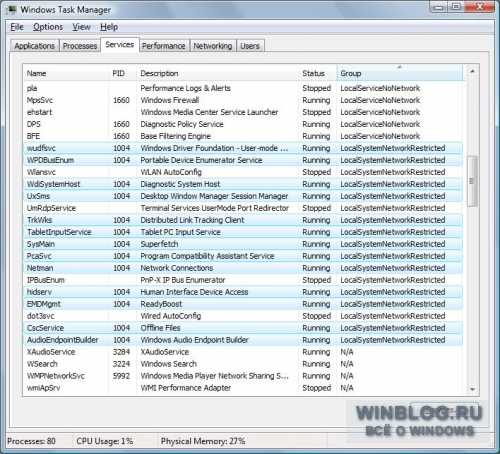Select the Netman service row

pos(243,268)
